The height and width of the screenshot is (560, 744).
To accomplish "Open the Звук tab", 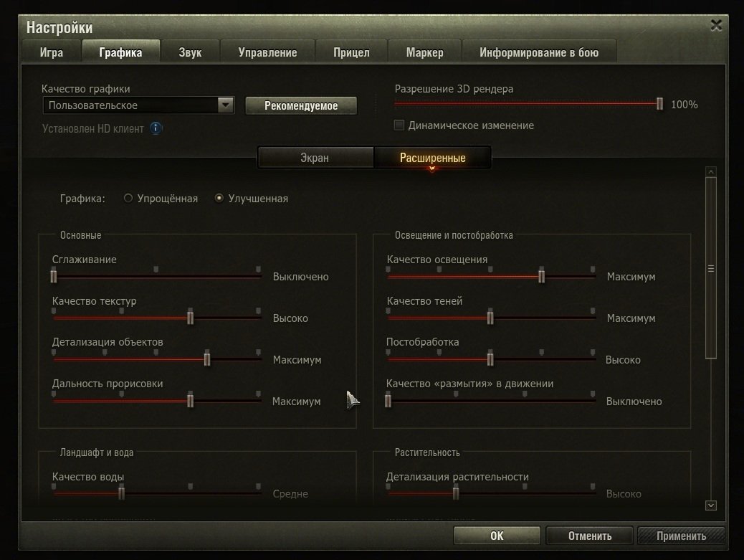I will (190, 52).
